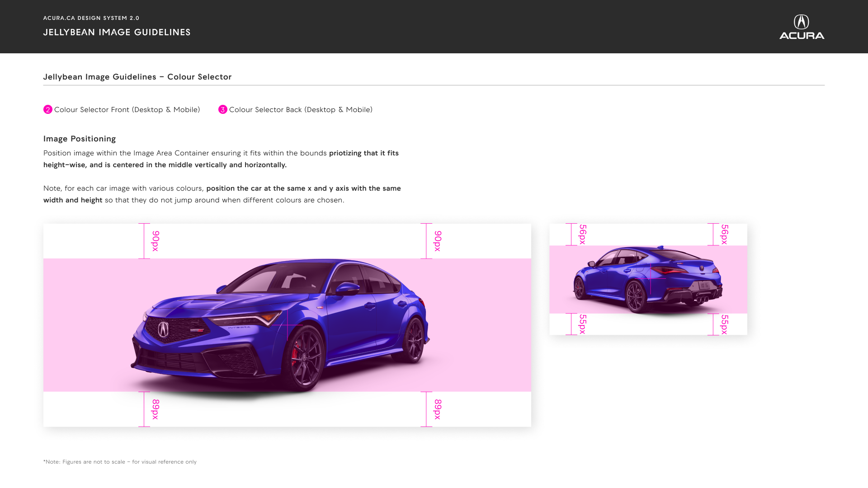Click the 'Jellybean Image Guidelines – Colour Selector' heading
This screenshot has width=868, height=488.
[137, 77]
